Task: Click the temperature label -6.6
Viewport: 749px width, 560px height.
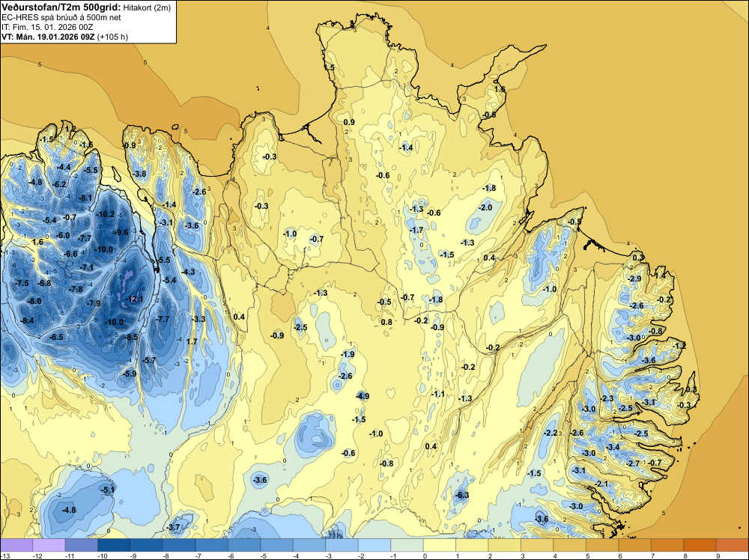Action: pyautogui.click(x=70, y=254)
